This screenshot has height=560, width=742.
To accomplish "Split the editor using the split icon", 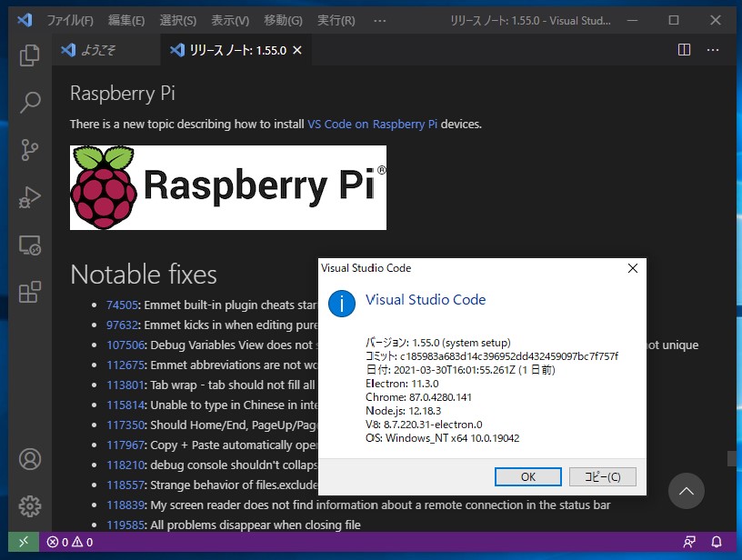I will (x=683, y=50).
